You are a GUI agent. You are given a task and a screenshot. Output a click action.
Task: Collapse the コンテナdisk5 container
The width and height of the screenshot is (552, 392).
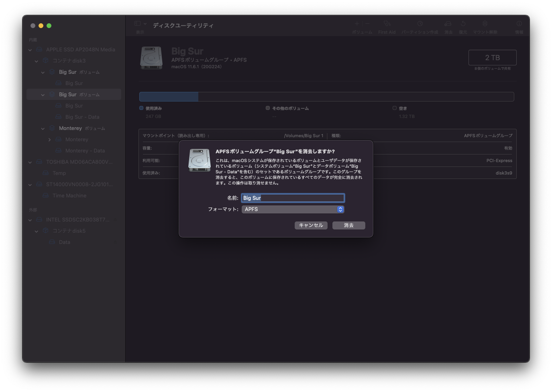tap(37, 231)
